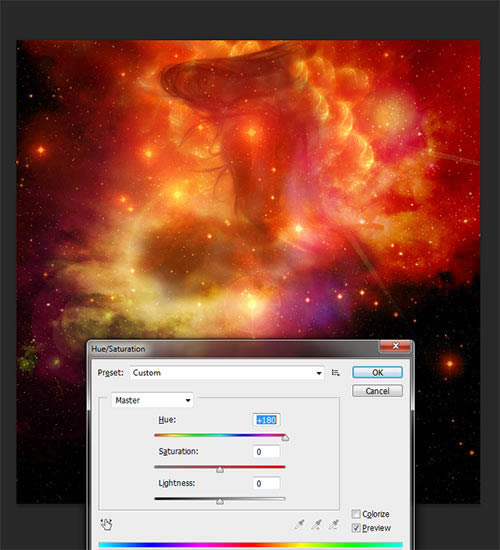Select the first eyedropper tool
500x550 pixels.
(299, 525)
